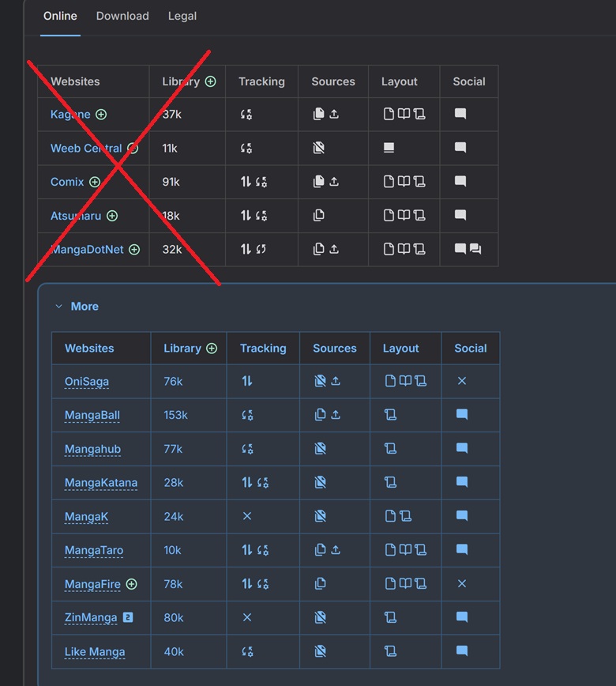Open the ZinManga link
This screenshot has width=616, height=686.
point(91,617)
